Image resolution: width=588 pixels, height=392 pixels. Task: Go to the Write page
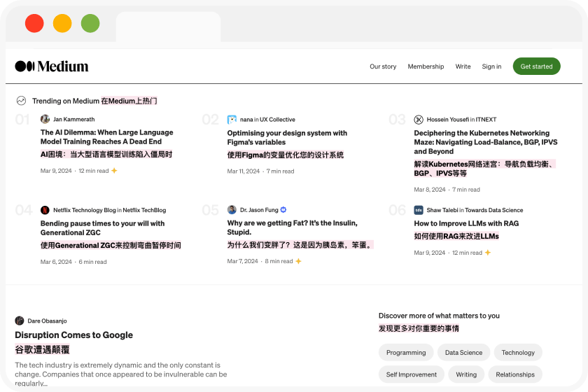click(463, 66)
